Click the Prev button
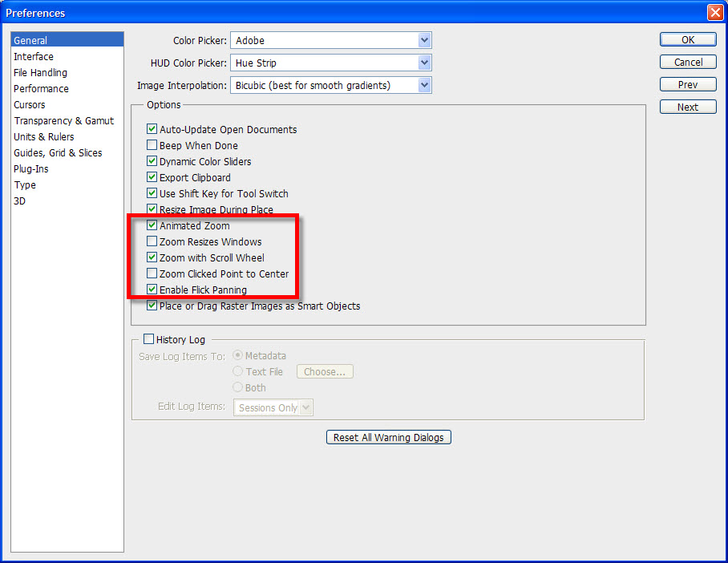This screenshot has height=563, width=728. point(688,84)
